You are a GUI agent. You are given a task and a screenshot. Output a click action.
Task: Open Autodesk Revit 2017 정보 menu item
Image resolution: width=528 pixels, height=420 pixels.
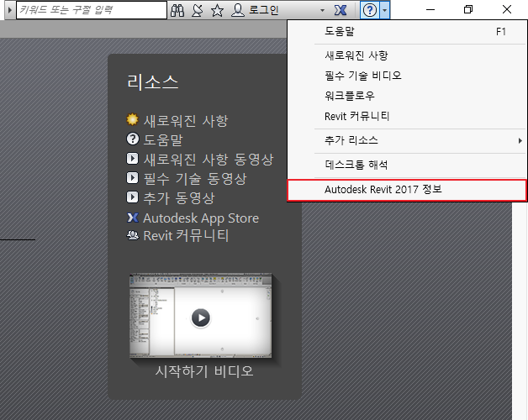click(x=407, y=190)
